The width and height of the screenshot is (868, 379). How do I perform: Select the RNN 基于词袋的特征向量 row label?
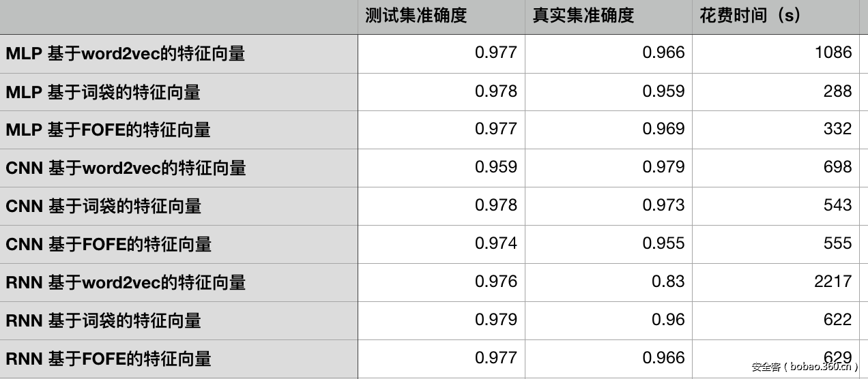[104, 320]
